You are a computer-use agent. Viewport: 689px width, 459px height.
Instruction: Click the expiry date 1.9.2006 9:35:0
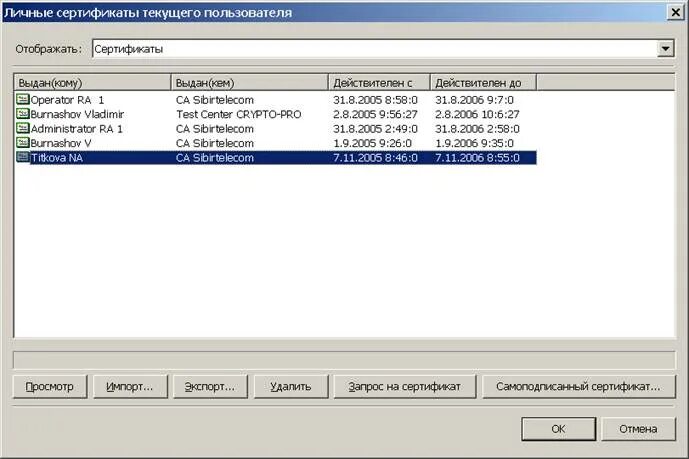[474, 143]
